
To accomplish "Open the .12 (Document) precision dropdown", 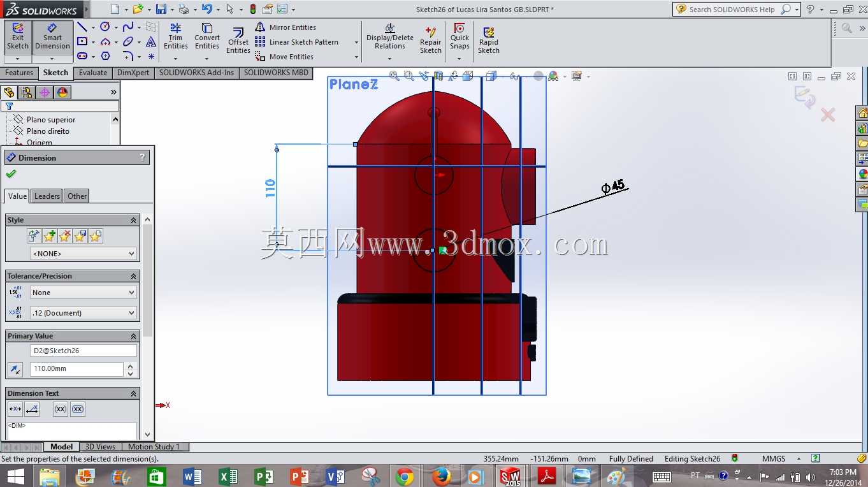I will [83, 313].
